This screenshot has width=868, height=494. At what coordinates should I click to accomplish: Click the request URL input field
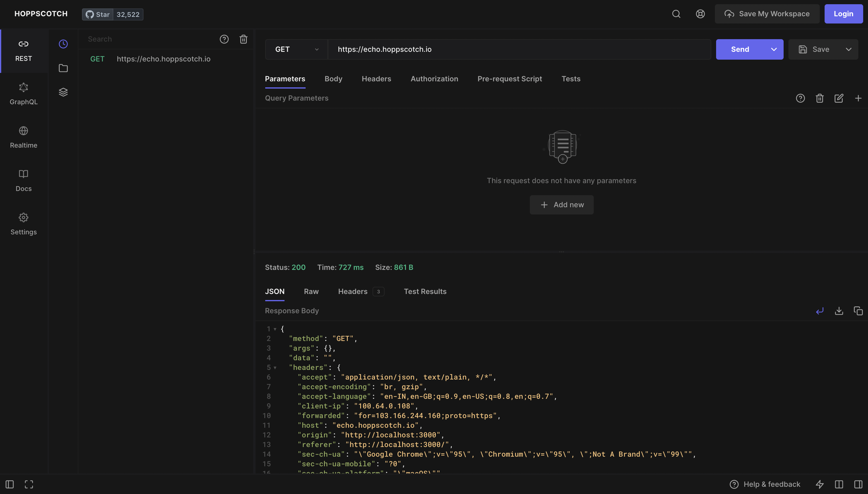(x=519, y=49)
